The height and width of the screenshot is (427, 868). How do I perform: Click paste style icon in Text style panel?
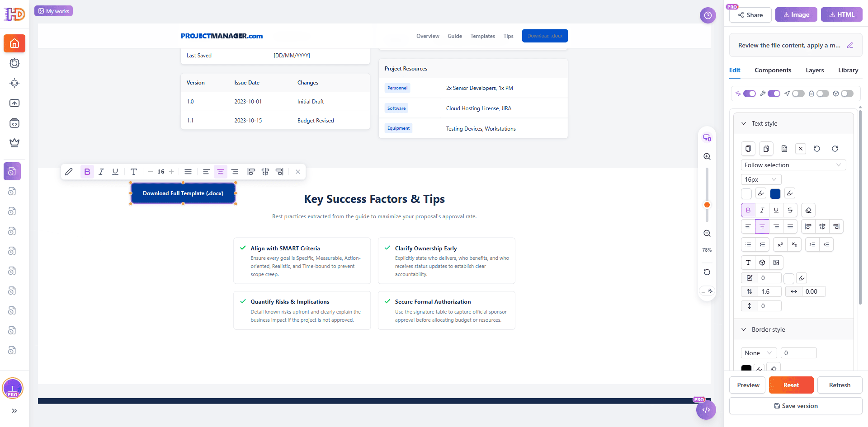[766, 149]
